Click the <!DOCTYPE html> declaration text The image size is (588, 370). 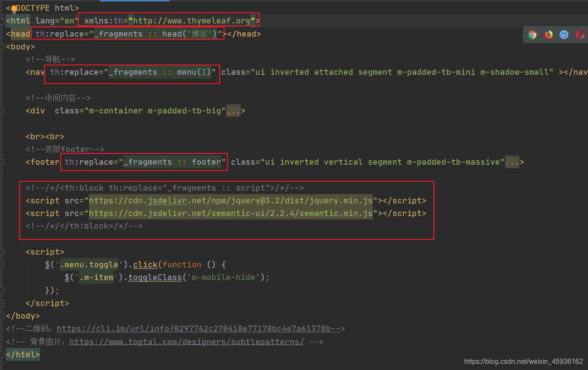tap(43, 8)
